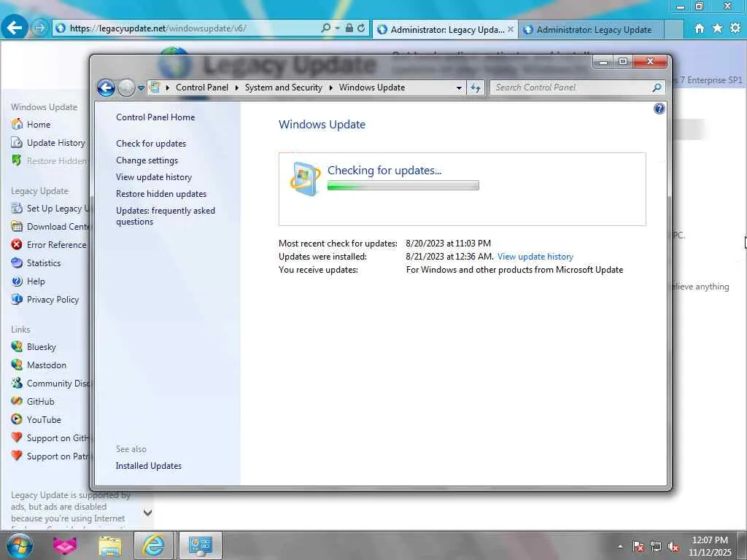Open YouTube link in sidebar
Screen dimensions: 747x560
43,420
